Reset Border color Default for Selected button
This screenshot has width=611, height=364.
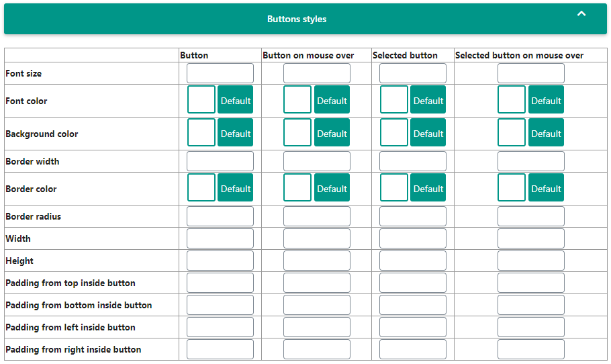click(428, 188)
